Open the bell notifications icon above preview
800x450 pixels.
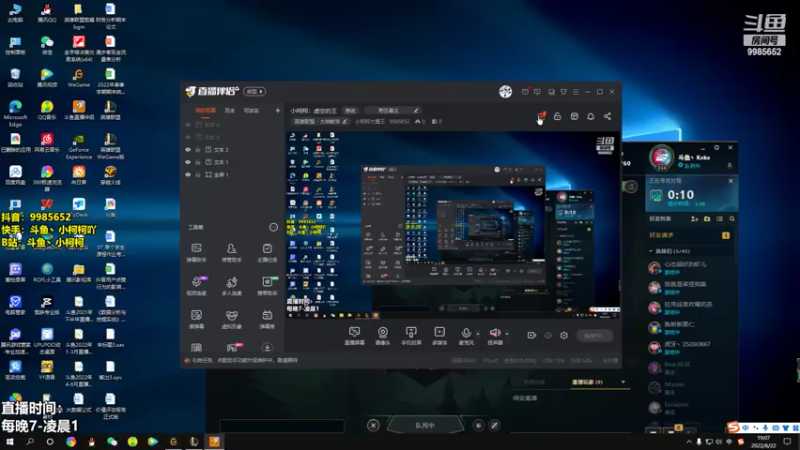point(590,116)
